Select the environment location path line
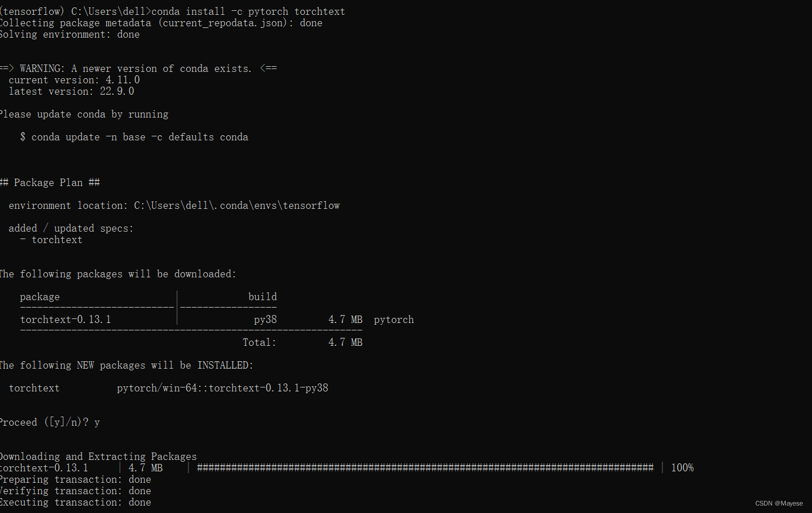The width and height of the screenshot is (812, 513). tap(174, 205)
